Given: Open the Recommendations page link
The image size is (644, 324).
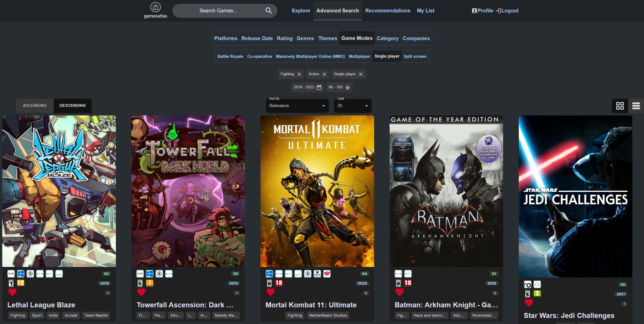Looking at the screenshot, I should pyautogui.click(x=388, y=11).
